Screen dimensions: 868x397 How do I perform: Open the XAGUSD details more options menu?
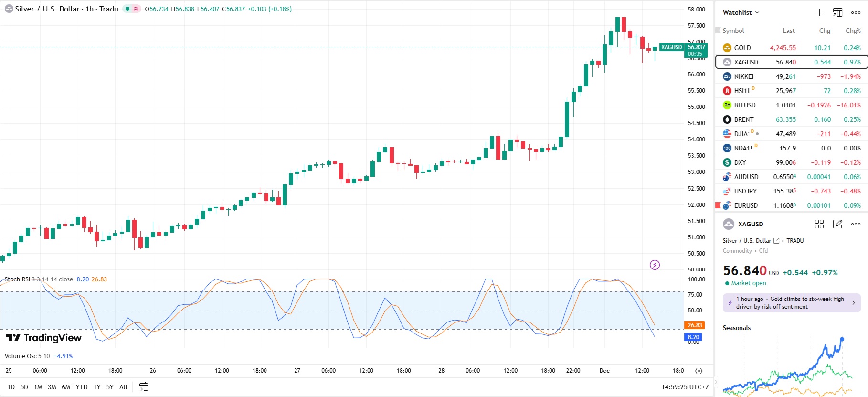pos(856,224)
